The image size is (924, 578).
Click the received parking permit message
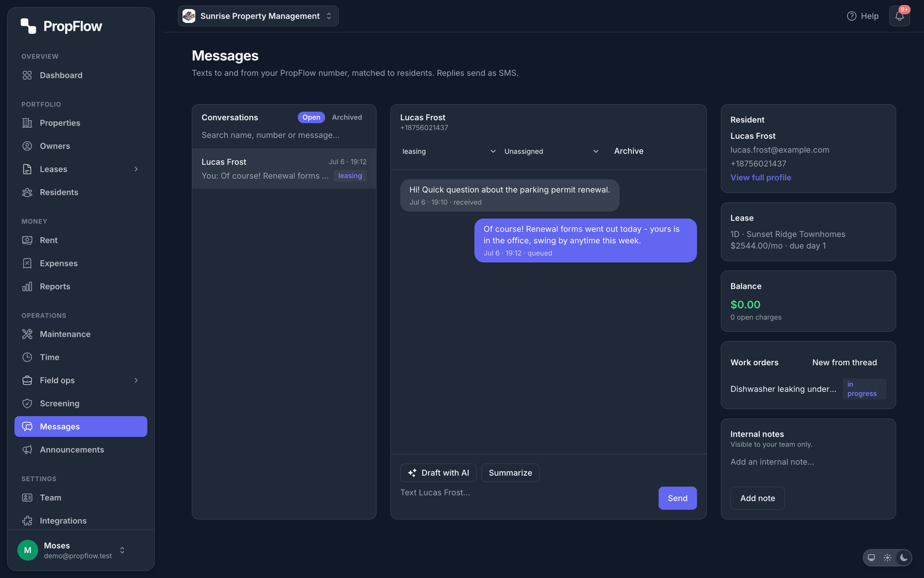[510, 195]
